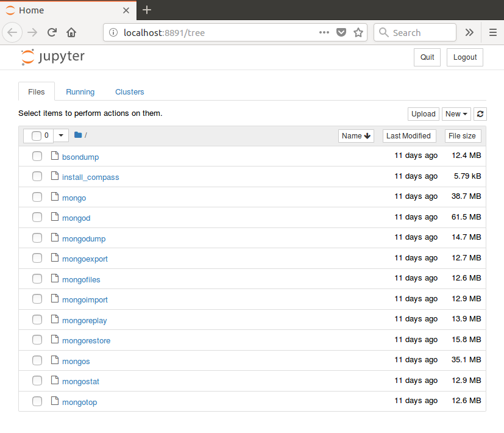Select the Home browser tab

[68, 10]
